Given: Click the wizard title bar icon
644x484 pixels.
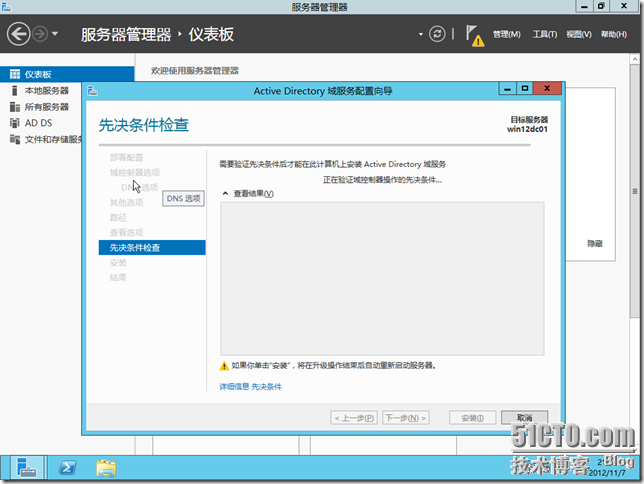Looking at the screenshot, I should tap(92, 90).
